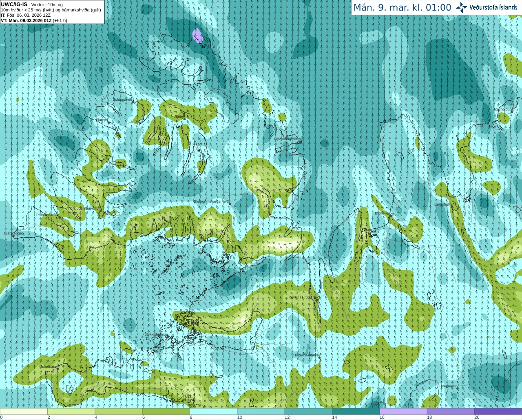522x420 pixels.
Task: Select the Bolungarvík station marker
Action: 133,102
